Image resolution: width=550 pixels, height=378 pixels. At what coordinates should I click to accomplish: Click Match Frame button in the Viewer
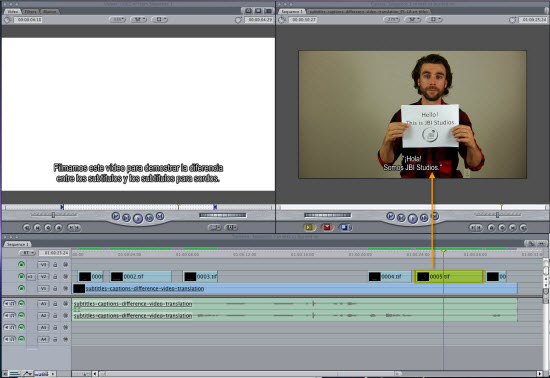(x=27, y=228)
